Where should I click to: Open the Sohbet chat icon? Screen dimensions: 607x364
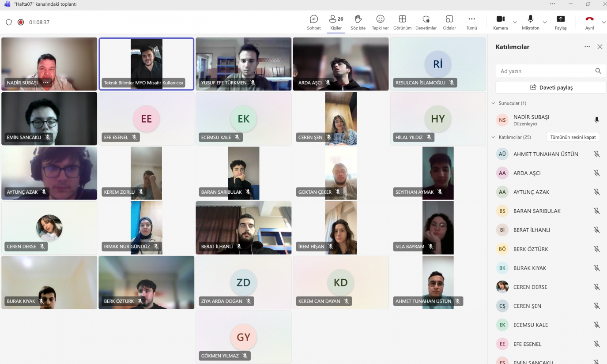point(314,19)
